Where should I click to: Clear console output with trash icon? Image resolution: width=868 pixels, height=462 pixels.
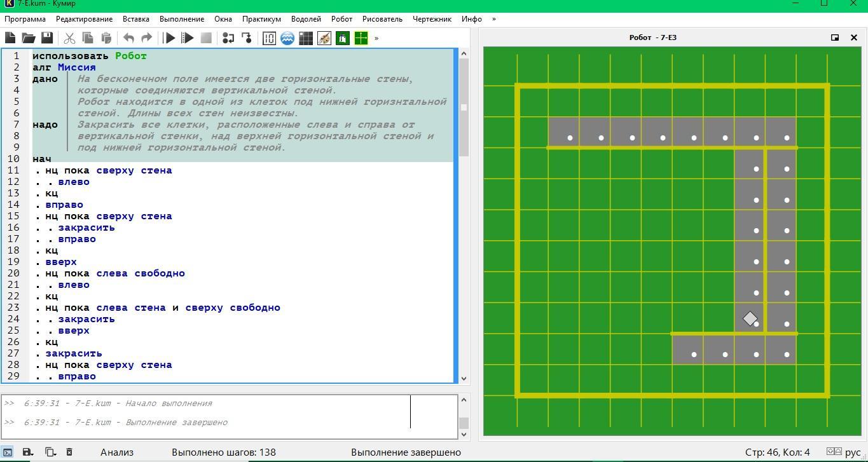69,452
